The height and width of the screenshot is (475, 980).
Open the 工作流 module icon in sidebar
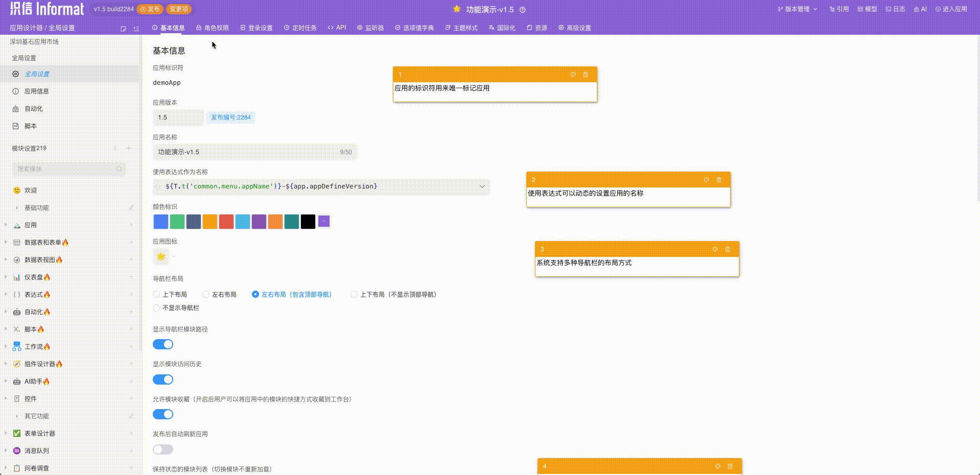point(16,346)
